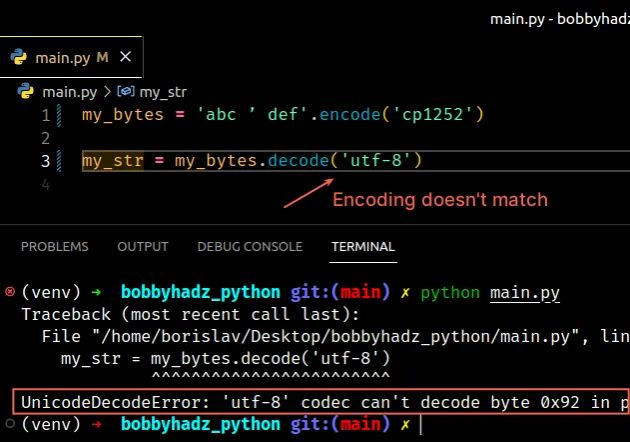Viewport: 630px width, 442px height.
Task: Click the modified 'M' git indicator in tab
Action: tap(102, 57)
